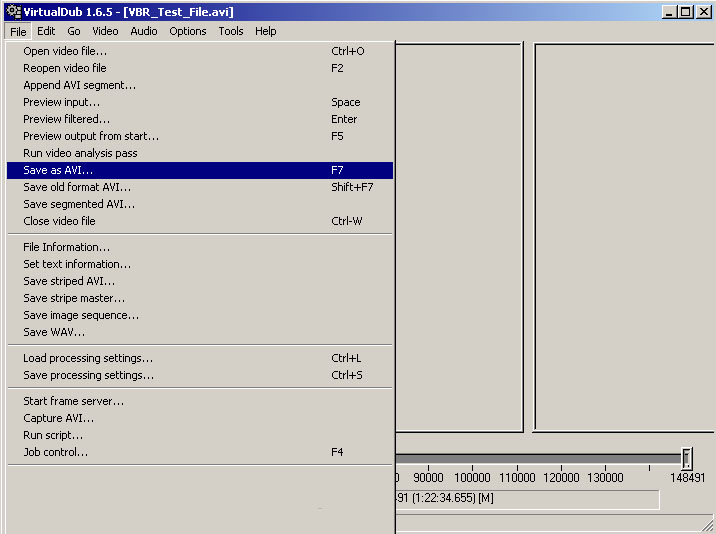Image resolution: width=716 pixels, height=534 pixels.
Task: Open the Help menu
Action: pos(266,31)
